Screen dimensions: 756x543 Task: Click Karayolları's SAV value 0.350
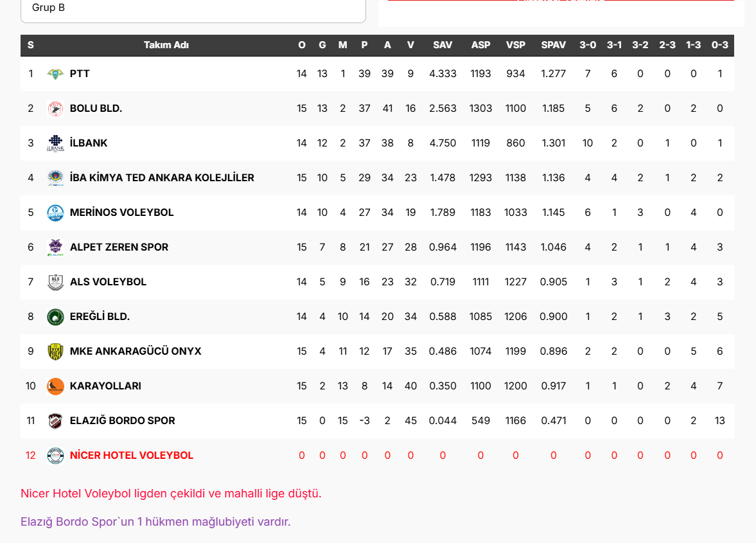pyautogui.click(x=443, y=386)
